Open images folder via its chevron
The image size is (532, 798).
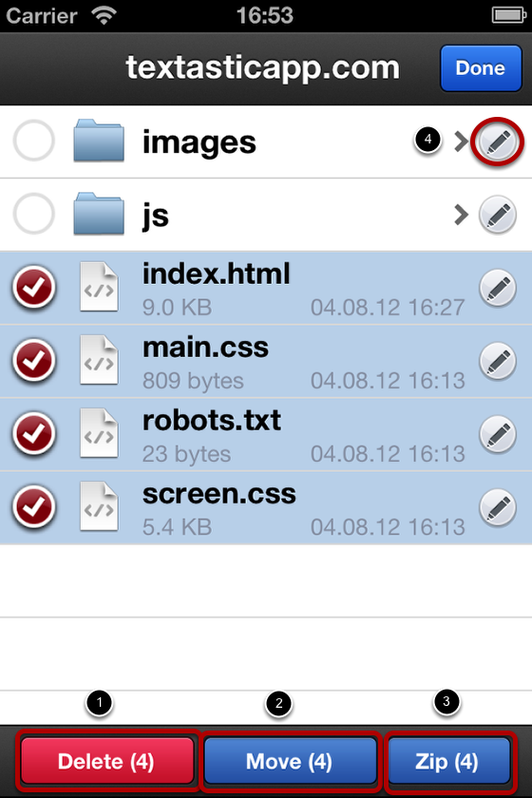[462, 142]
